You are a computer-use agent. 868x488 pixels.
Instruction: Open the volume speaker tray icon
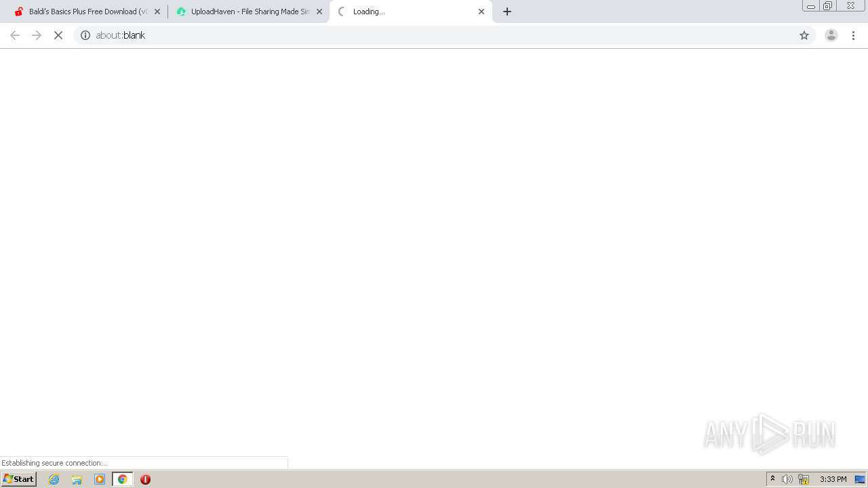[787, 479]
